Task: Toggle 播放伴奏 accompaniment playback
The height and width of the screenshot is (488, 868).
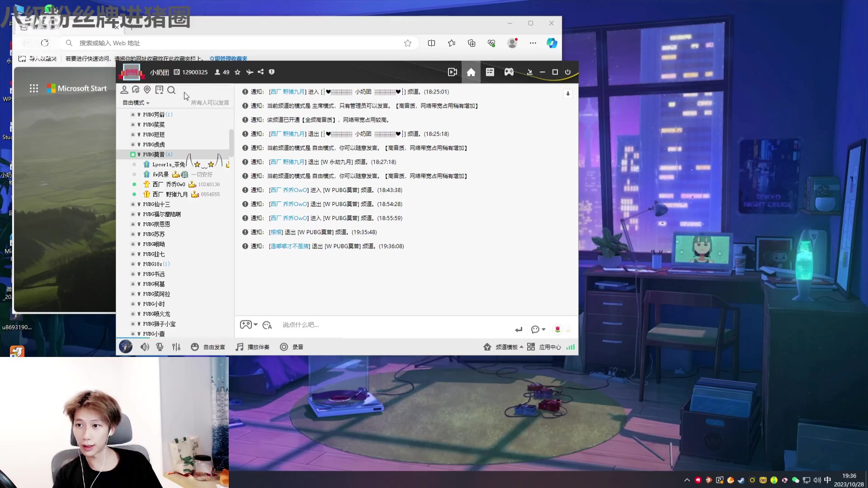Action: [253, 347]
